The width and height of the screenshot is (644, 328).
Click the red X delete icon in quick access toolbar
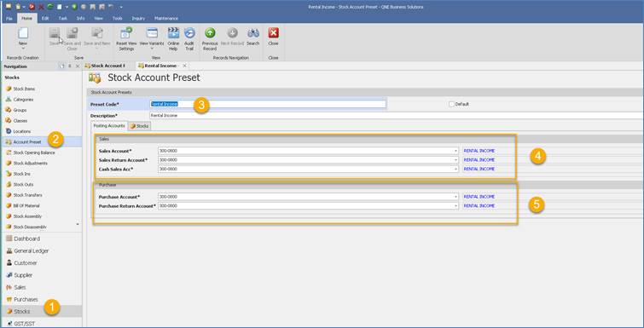[x=41, y=7]
